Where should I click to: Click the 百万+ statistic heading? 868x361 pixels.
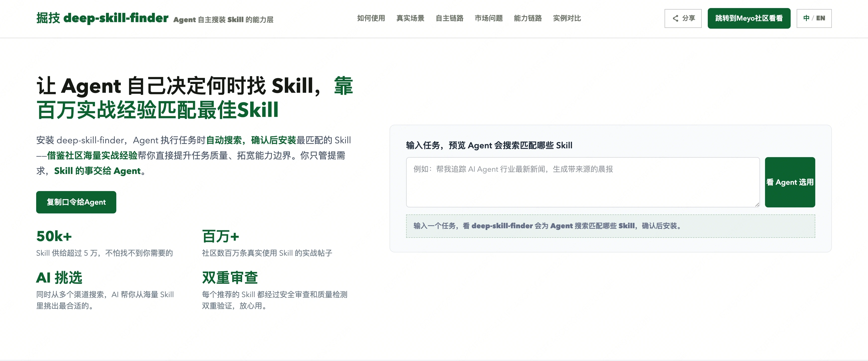pos(220,236)
